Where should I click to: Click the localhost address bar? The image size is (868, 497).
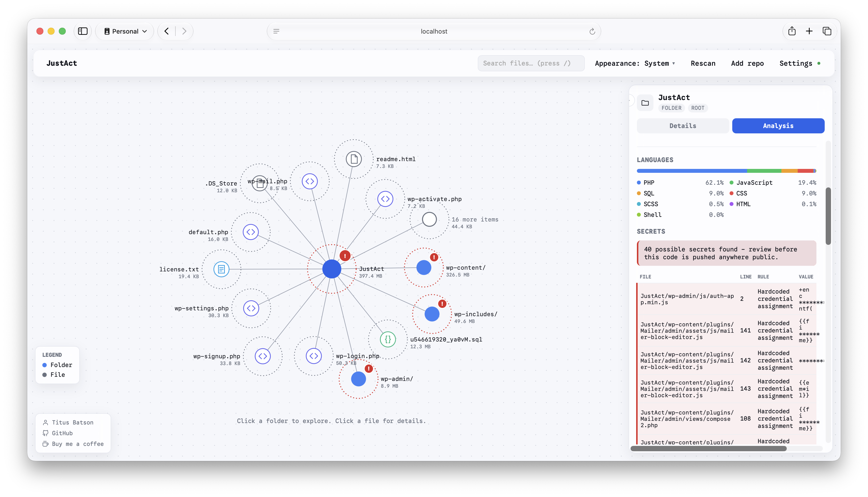tap(434, 31)
